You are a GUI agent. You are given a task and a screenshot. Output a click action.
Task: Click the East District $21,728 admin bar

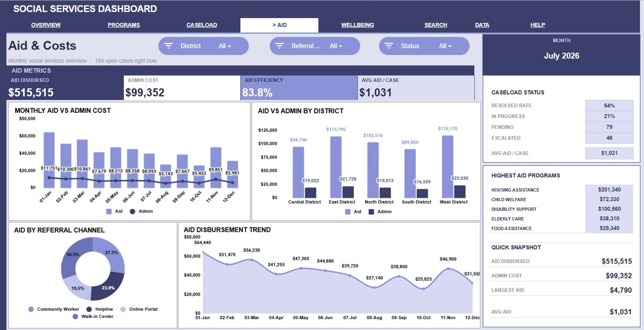click(x=348, y=192)
